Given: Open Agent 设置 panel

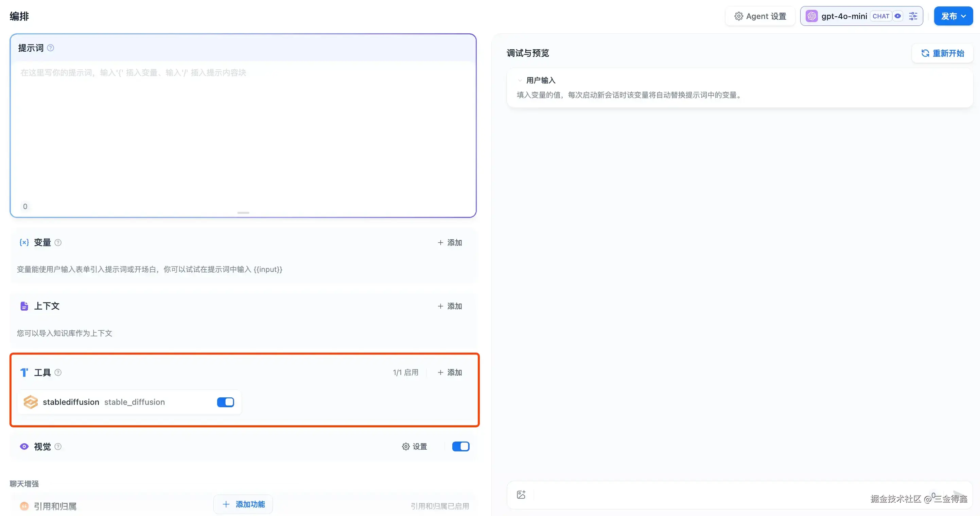Looking at the screenshot, I should 760,16.
